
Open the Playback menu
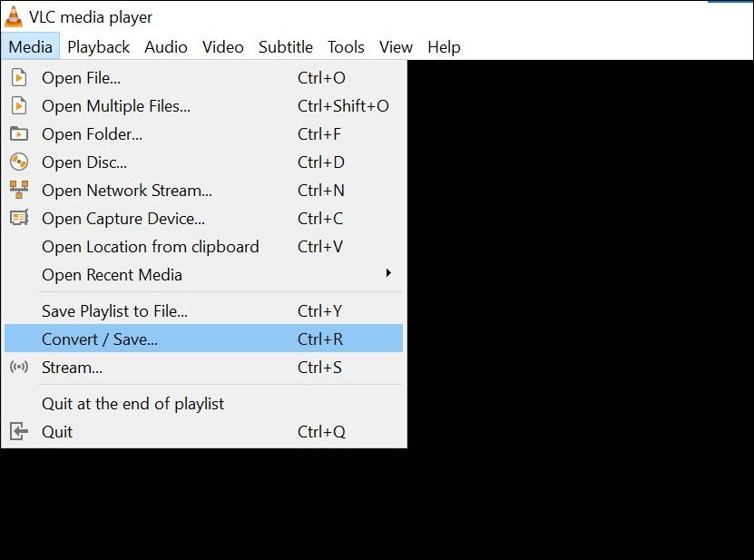coord(98,47)
